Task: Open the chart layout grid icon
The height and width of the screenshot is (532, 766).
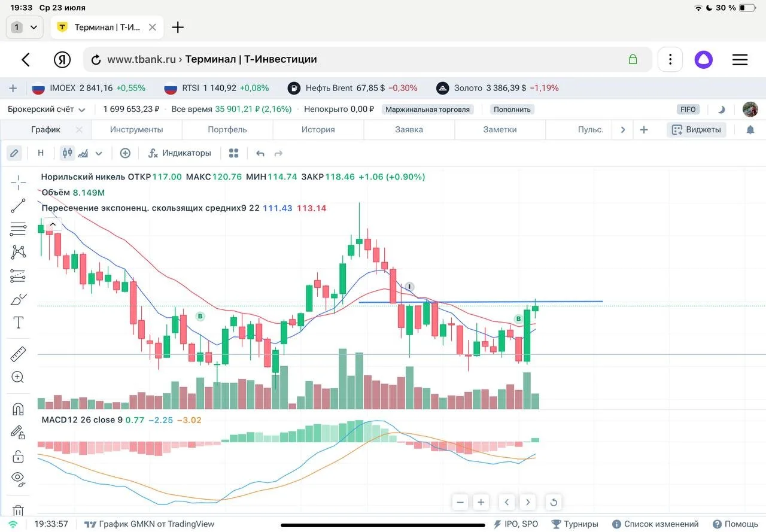Action: coord(234,153)
